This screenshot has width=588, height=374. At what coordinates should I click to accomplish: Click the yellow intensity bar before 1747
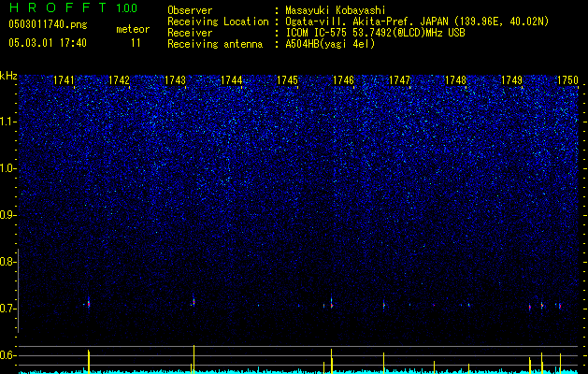pyautogui.click(x=383, y=363)
